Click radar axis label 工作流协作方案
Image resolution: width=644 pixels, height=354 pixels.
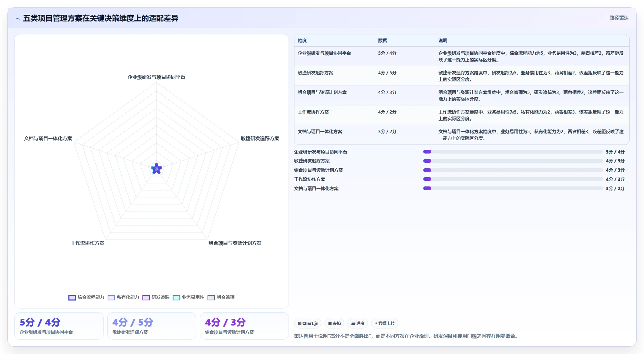[88, 243]
